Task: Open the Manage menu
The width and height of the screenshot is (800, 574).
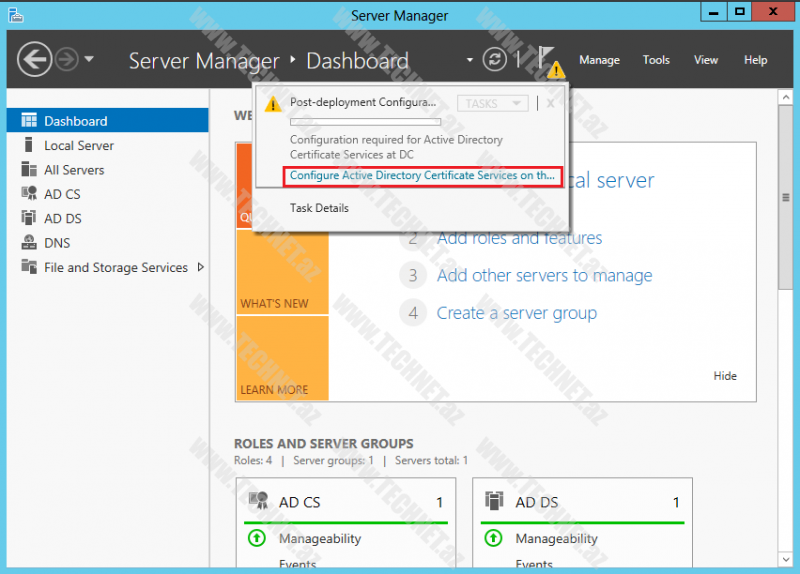Action: [x=599, y=60]
